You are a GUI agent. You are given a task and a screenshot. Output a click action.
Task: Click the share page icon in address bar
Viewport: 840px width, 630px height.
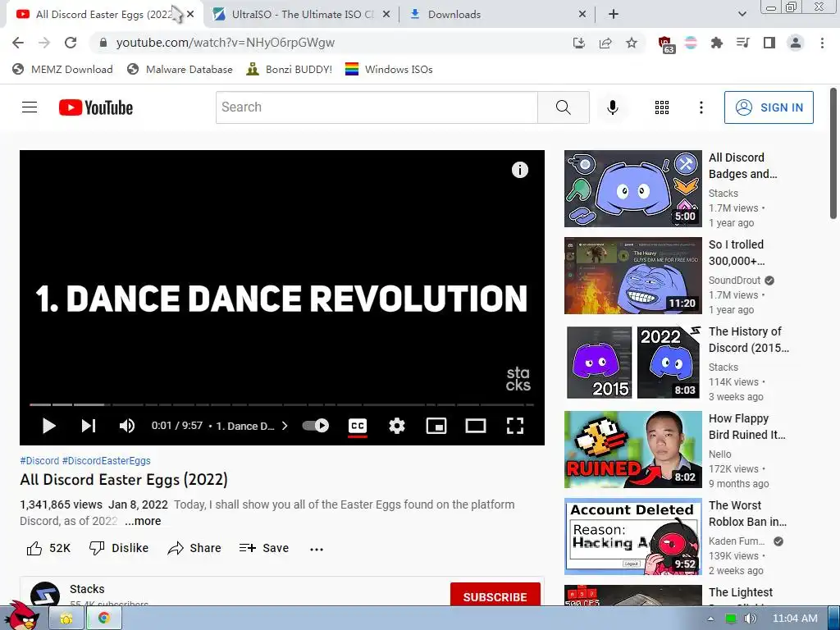point(605,43)
